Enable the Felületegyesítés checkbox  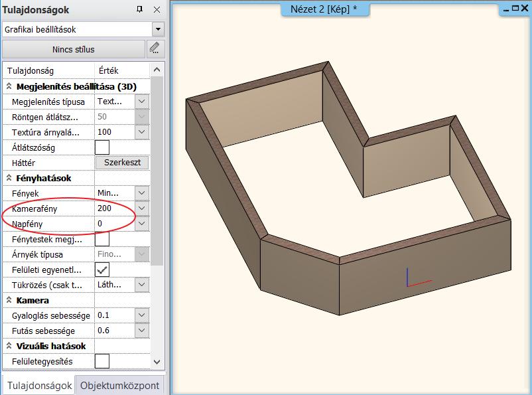(102, 361)
